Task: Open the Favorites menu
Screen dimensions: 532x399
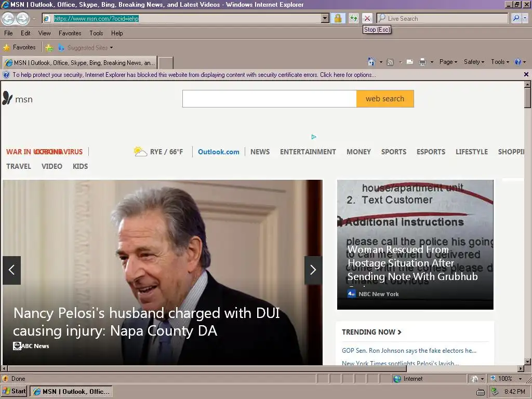Action: click(70, 33)
